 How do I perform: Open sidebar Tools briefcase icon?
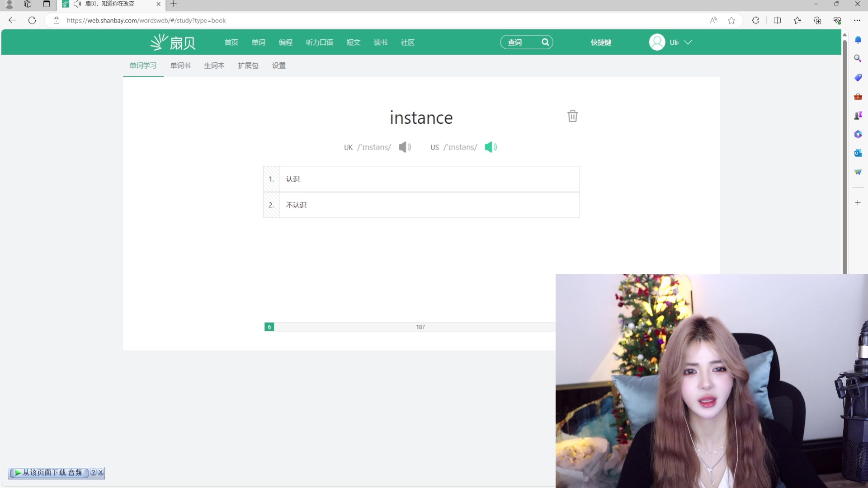click(x=858, y=96)
